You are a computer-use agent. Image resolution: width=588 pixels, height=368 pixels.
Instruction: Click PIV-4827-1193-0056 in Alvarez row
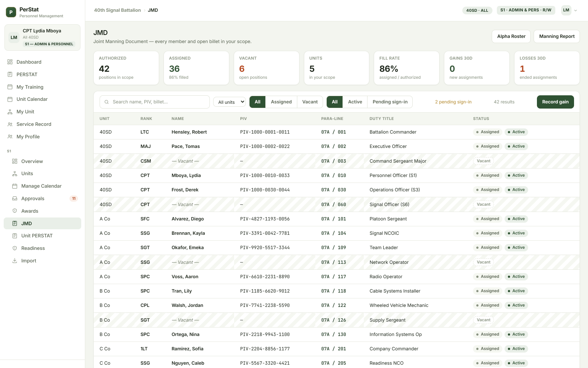(x=265, y=219)
